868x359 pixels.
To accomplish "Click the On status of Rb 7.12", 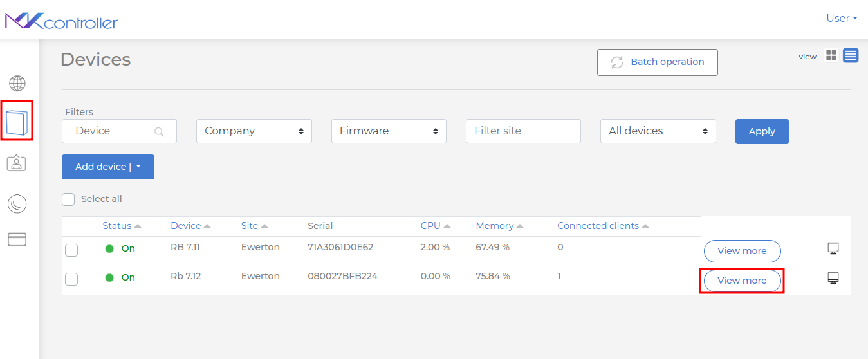I will (128, 277).
